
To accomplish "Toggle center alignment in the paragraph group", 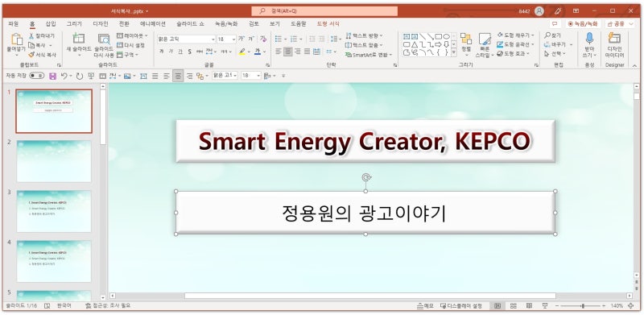I will [x=288, y=52].
